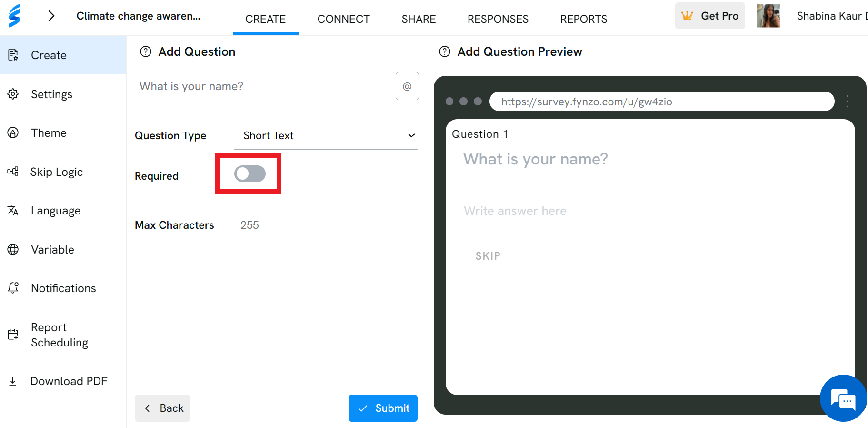
Task: Click the Fynzo logo icon
Action: tap(15, 16)
